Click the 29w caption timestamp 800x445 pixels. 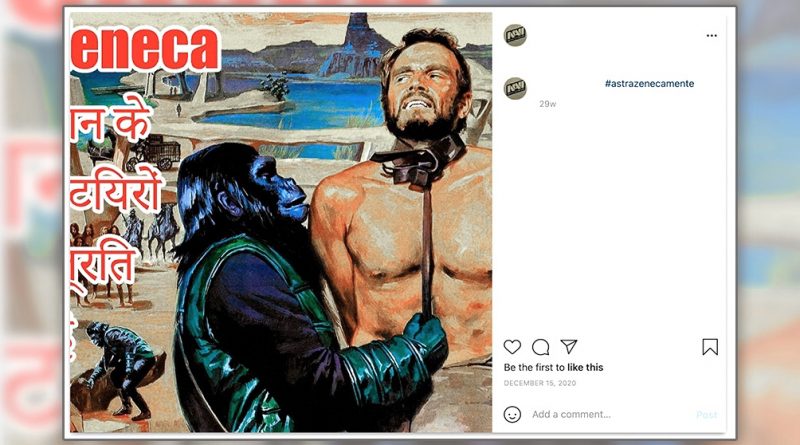pos(547,104)
